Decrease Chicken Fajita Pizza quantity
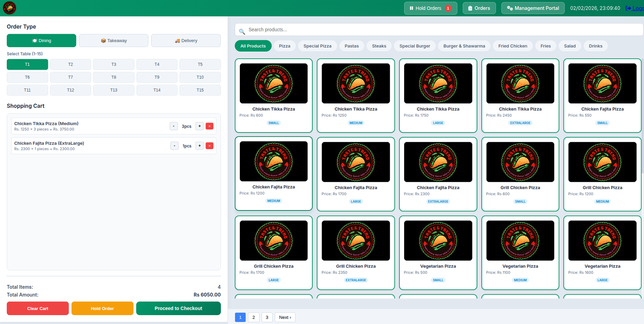 coord(174,146)
